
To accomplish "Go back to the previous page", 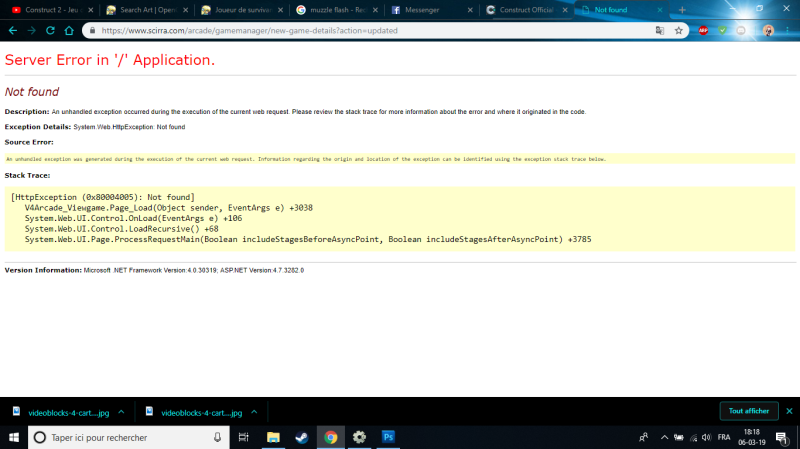I will pos(13,31).
